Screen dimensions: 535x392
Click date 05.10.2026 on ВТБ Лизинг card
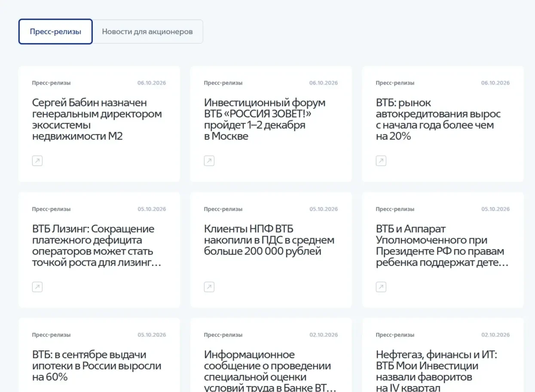pos(152,209)
